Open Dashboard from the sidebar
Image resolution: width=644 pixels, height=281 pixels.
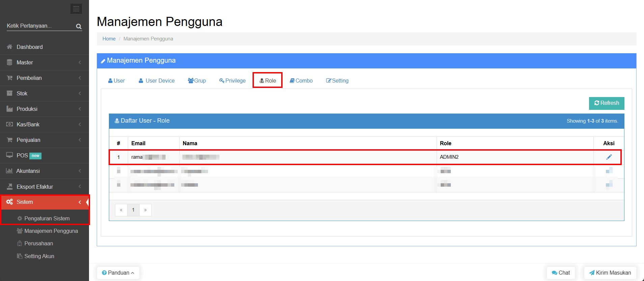coord(30,47)
